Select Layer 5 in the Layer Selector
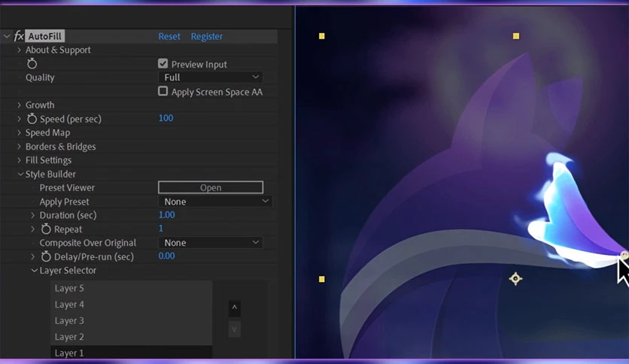The height and width of the screenshot is (364, 629). (x=131, y=288)
